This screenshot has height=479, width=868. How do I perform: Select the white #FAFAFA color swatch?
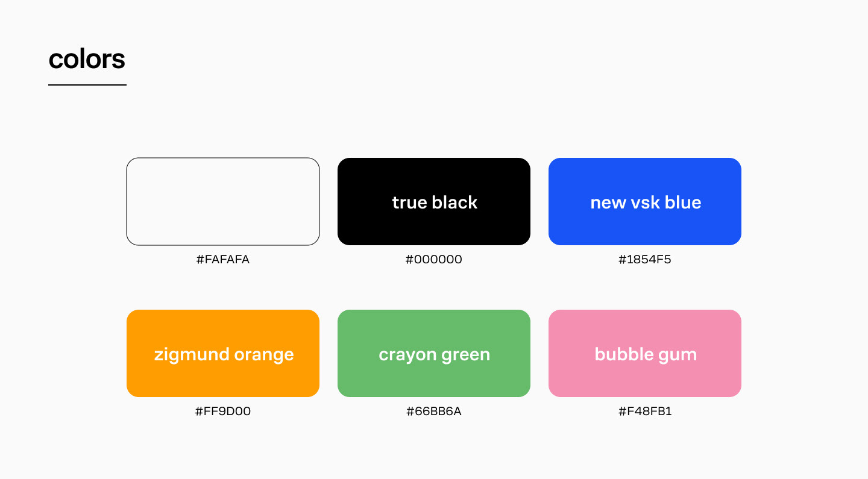pyautogui.click(x=223, y=201)
